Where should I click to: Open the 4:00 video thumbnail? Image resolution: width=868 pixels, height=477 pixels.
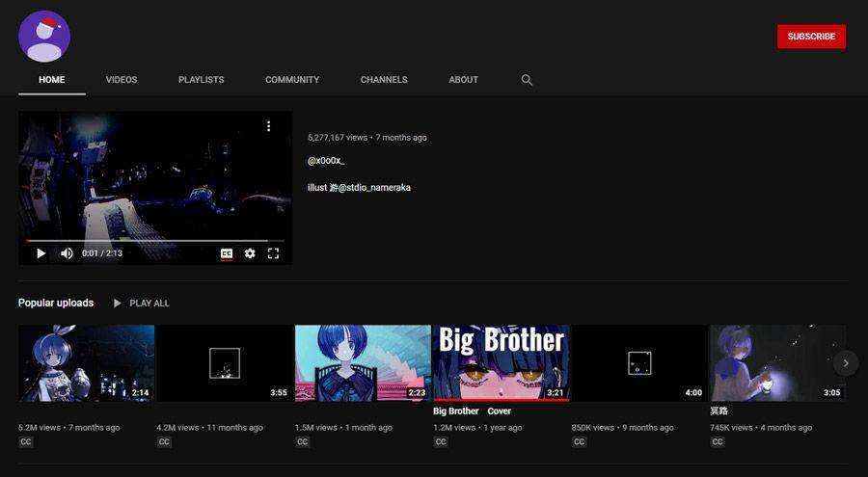640,363
